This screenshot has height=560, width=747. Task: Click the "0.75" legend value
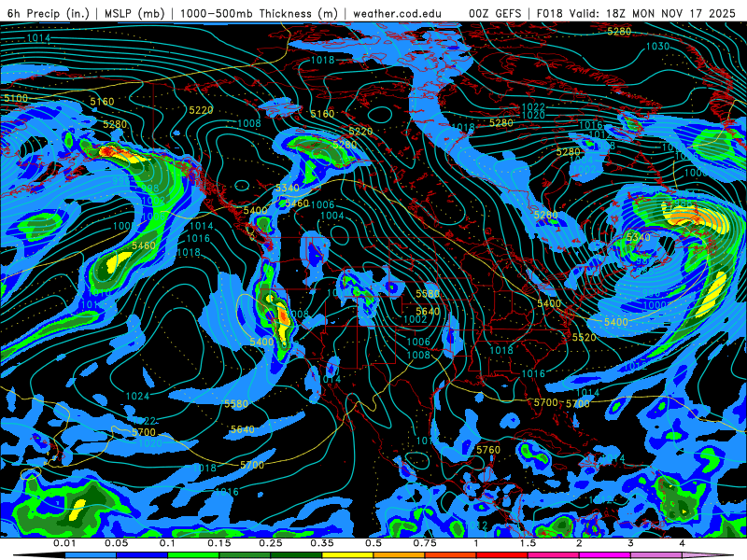(x=425, y=543)
